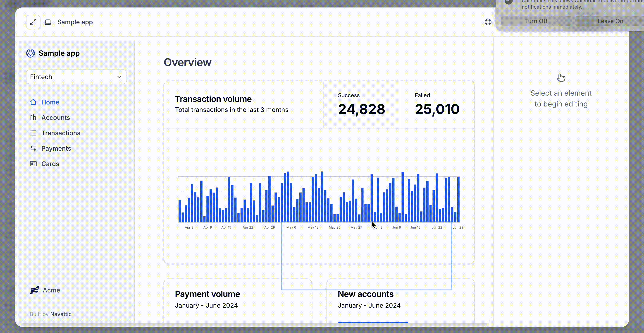Click the Acme wave logo
644x333 pixels.
pos(34,290)
